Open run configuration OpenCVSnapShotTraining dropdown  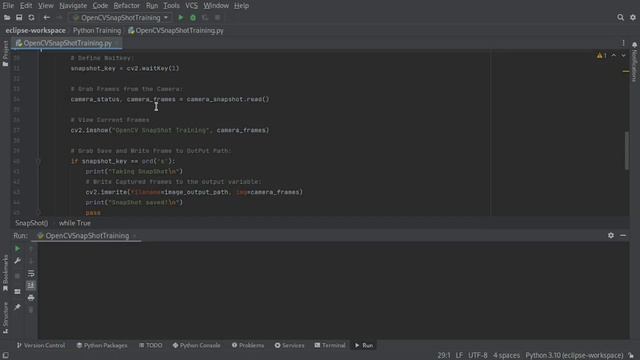(x=121, y=18)
